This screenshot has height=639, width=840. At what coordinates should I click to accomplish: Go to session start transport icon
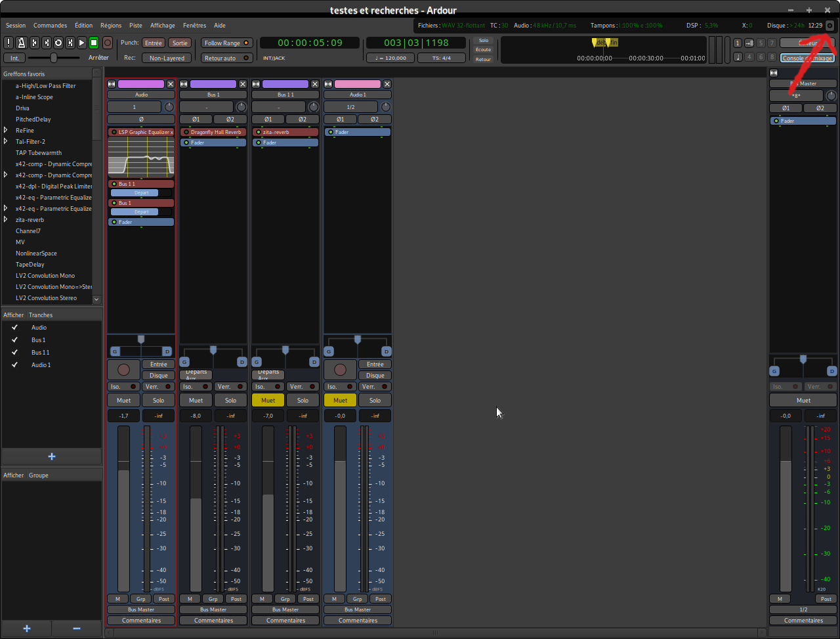pyautogui.click(x=33, y=43)
